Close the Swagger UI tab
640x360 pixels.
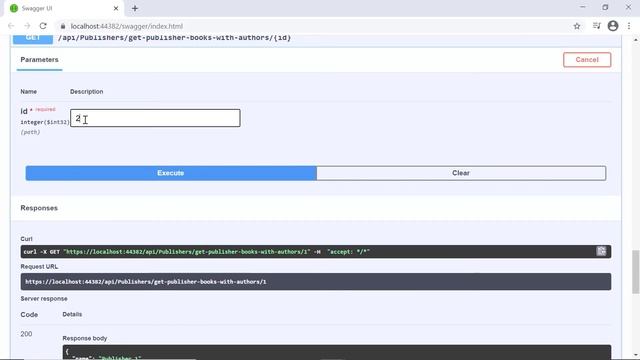pyautogui.click(x=116, y=8)
